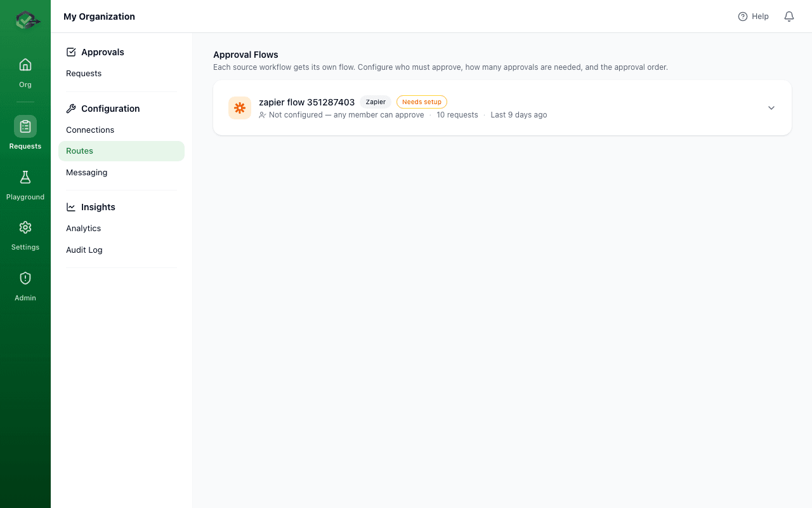Image resolution: width=812 pixels, height=508 pixels.
Task: Select the Requests item under Approvals
Action: click(83, 73)
